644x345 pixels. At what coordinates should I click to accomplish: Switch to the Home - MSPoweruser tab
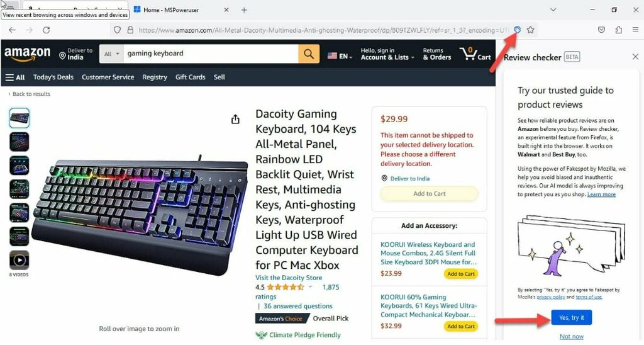(181, 10)
